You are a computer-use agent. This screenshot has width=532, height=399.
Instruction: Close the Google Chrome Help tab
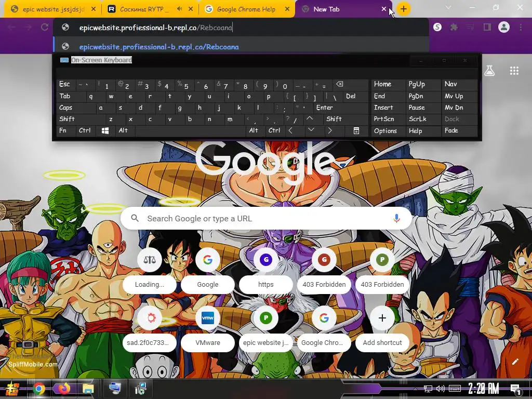(x=287, y=9)
